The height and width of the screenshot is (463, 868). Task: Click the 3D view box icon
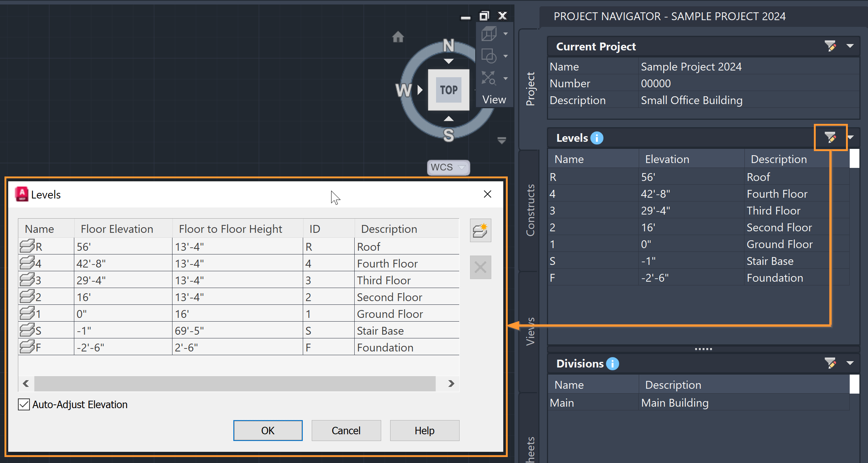pos(489,34)
